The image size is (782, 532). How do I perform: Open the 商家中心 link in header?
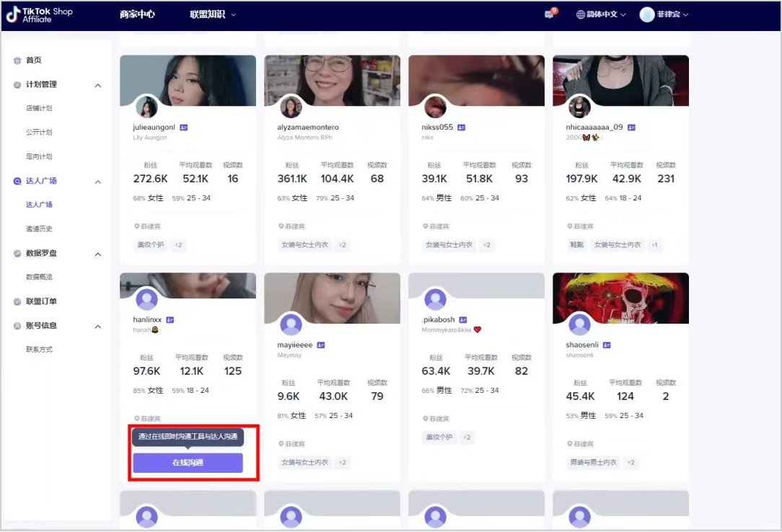tap(137, 14)
